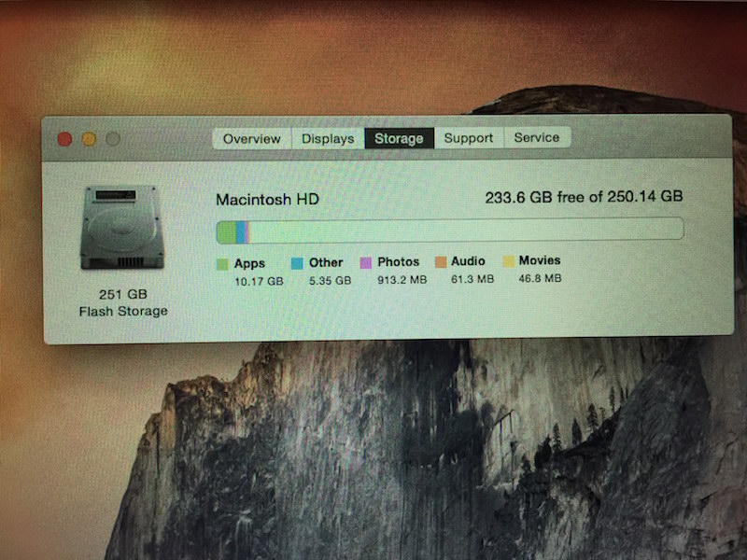Screen dimensions: 747x560
Task: Click the Macintosh HD volume name
Action: coord(267,199)
